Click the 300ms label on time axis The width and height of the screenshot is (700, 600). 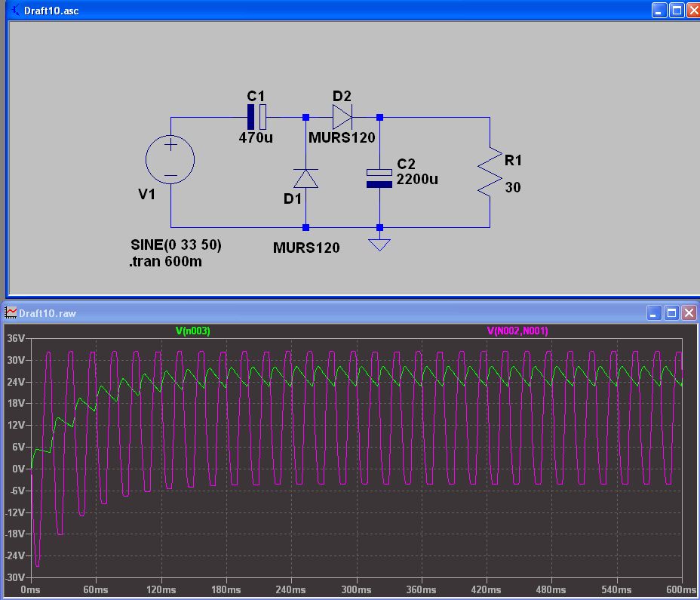tap(356, 589)
